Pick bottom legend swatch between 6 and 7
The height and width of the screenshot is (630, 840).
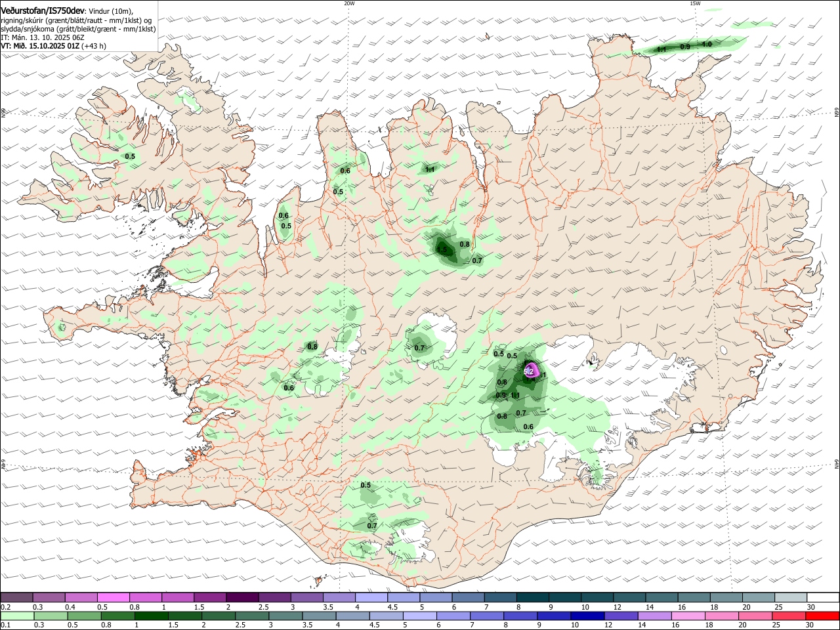coord(452,616)
